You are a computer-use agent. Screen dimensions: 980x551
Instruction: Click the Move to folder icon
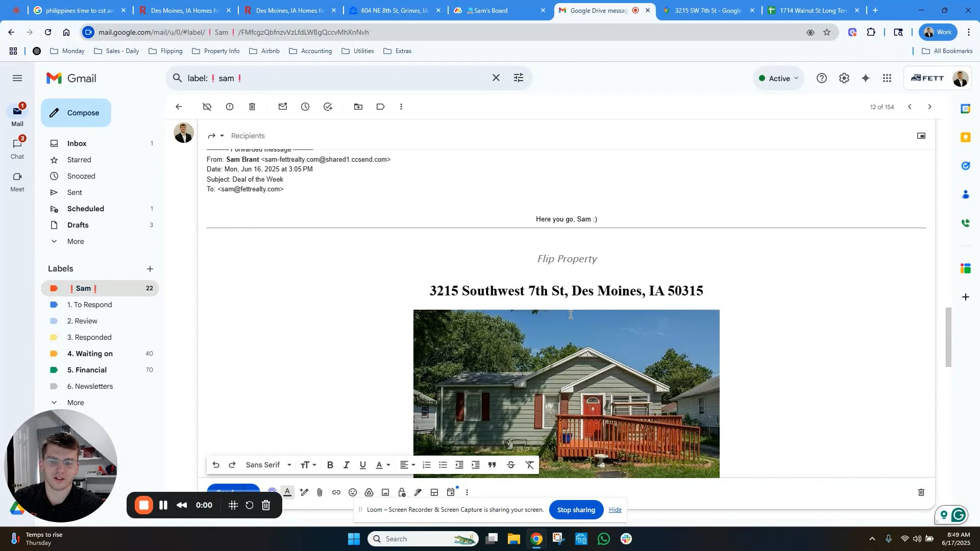click(358, 107)
